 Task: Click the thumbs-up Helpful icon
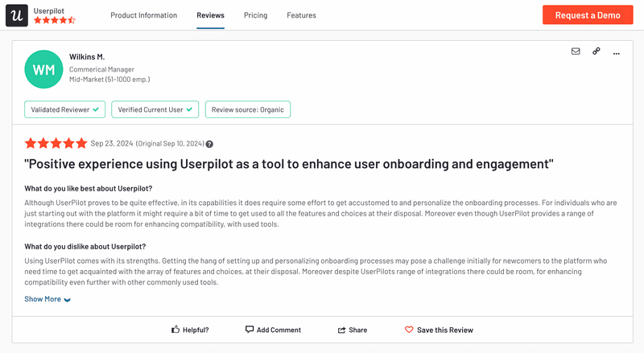(x=175, y=330)
